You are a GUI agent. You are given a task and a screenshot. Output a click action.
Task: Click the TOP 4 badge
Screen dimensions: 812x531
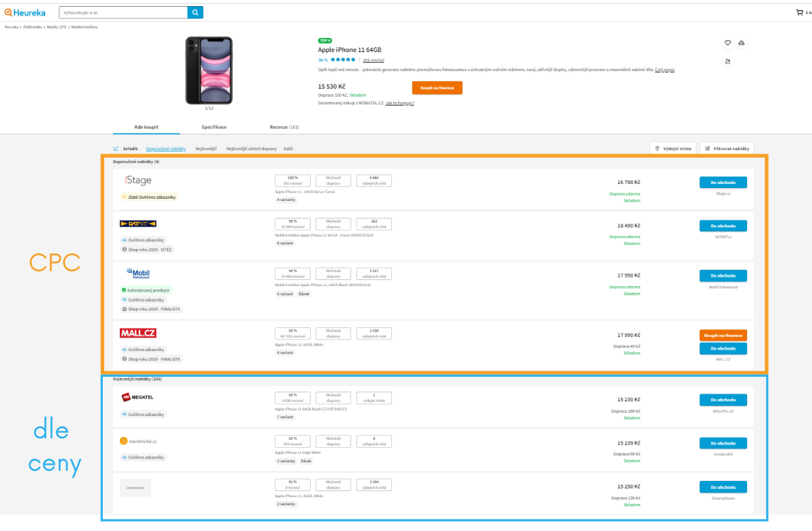point(325,41)
